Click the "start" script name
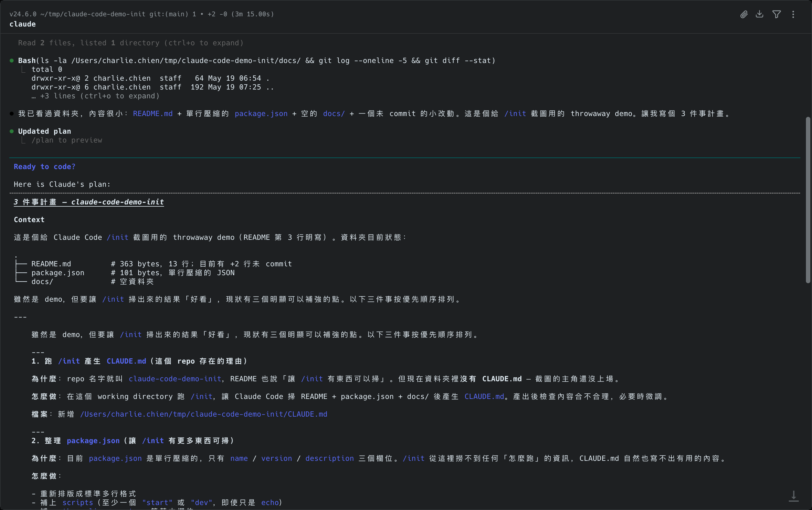812x510 pixels. pyautogui.click(x=157, y=503)
